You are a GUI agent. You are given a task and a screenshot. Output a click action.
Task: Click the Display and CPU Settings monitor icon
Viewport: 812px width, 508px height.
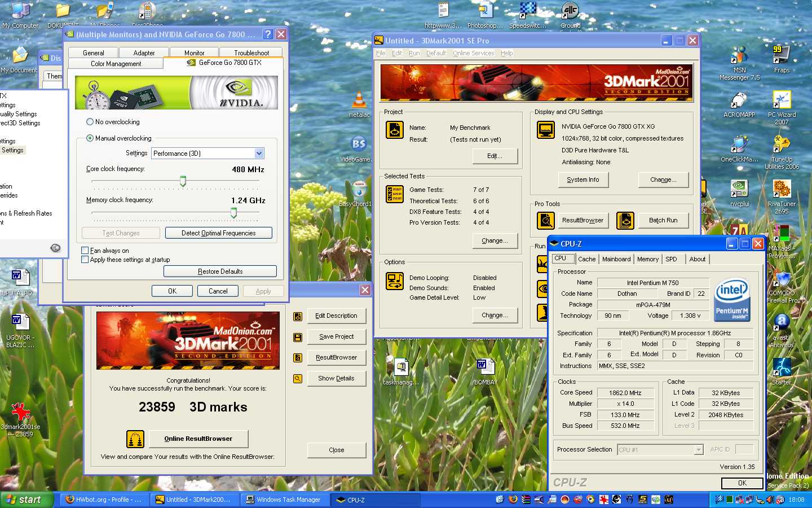coord(546,130)
